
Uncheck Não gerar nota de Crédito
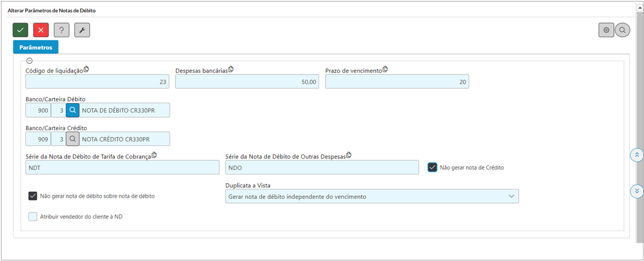(432, 167)
